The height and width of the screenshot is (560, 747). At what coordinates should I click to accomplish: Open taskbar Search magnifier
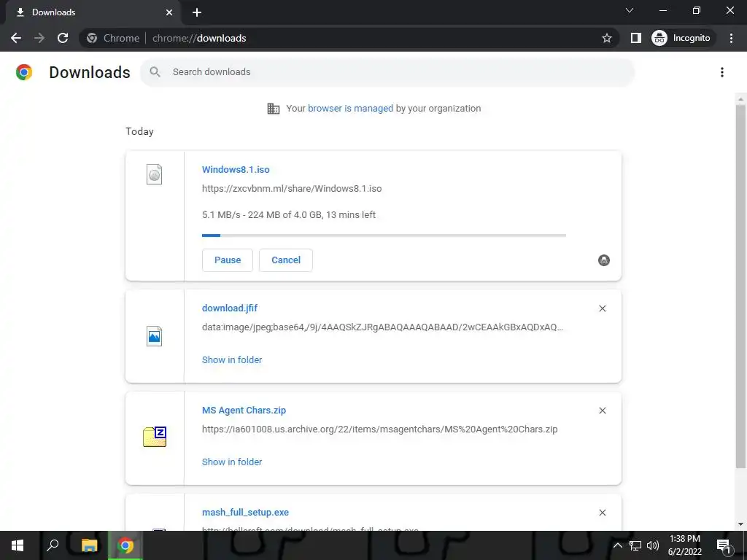click(x=53, y=545)
